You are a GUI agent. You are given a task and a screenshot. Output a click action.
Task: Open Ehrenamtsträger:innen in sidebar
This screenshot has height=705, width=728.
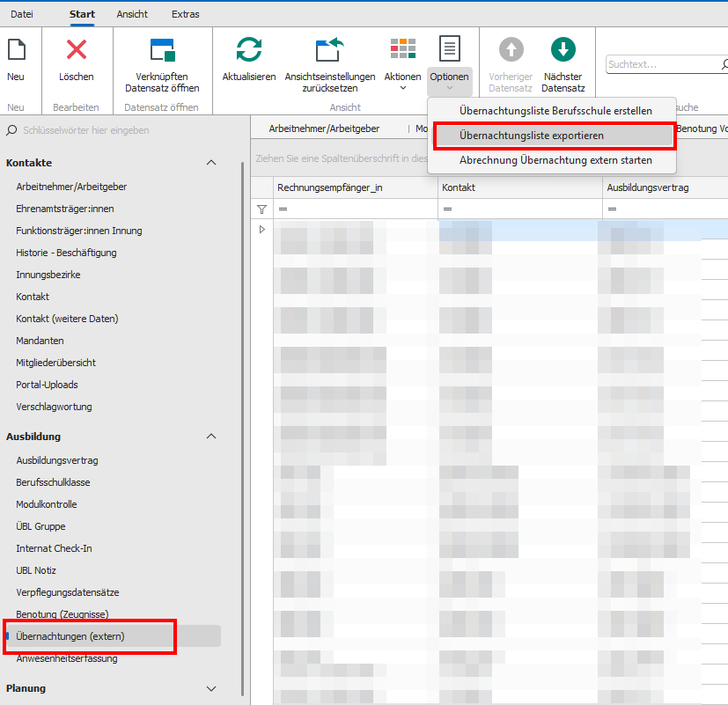(65, 209)
